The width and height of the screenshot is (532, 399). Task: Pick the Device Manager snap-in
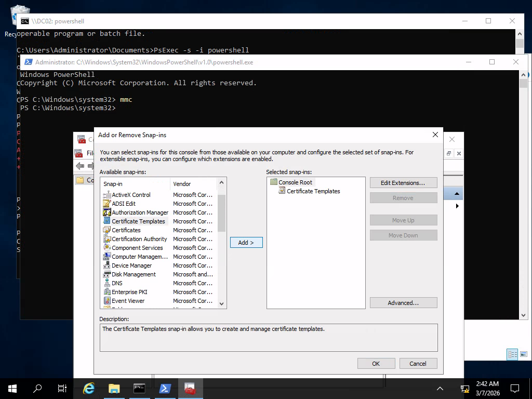[x=131, y=265]
